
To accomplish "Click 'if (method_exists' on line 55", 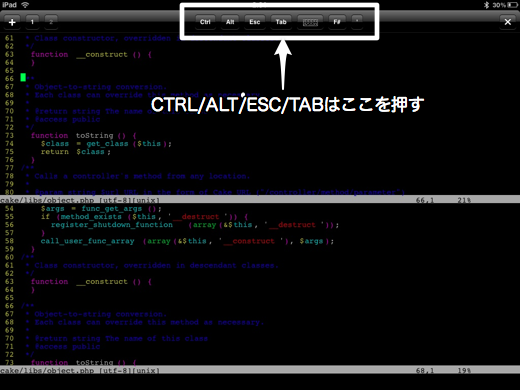I will [x=81, y=217].
